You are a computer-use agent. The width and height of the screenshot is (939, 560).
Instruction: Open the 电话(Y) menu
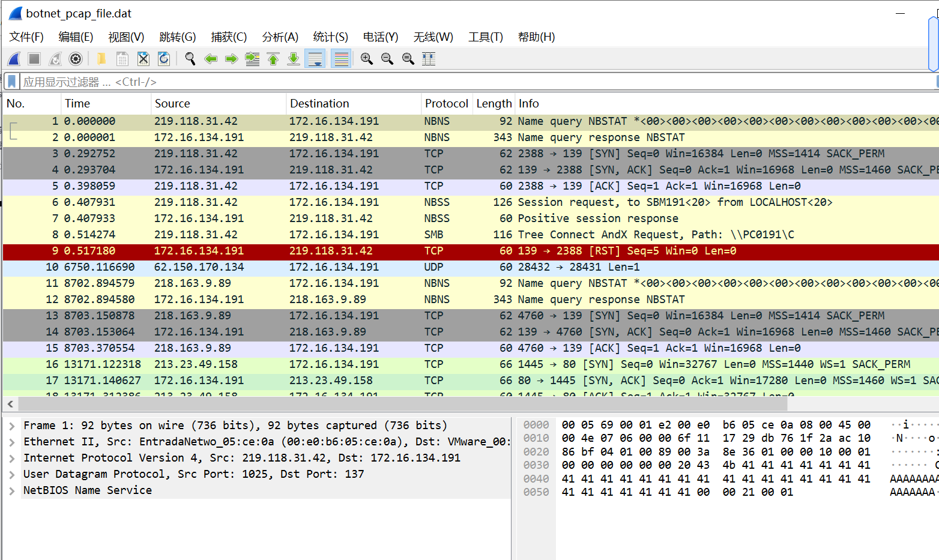(381, 37)
